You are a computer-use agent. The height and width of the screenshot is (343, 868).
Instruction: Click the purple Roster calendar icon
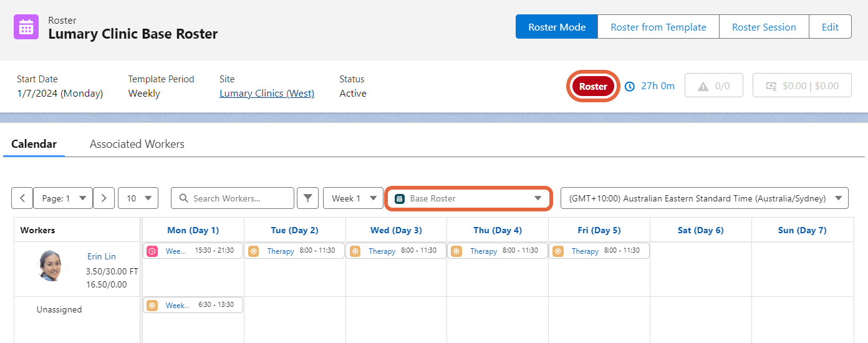click(26, 27)
